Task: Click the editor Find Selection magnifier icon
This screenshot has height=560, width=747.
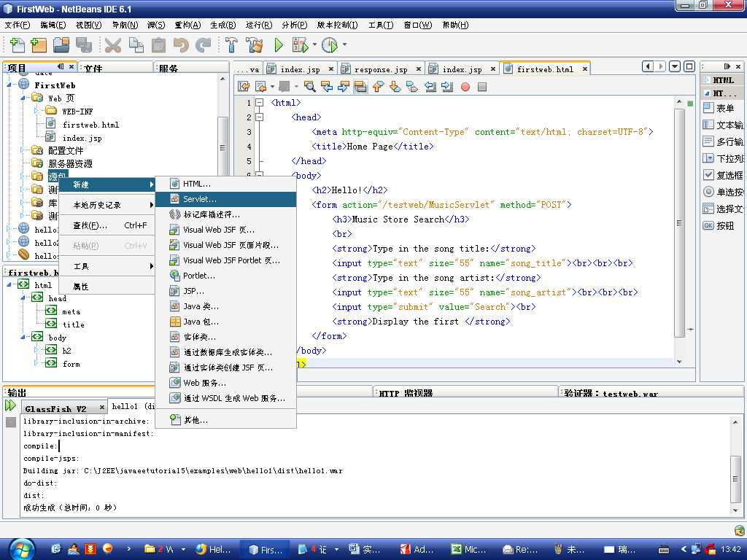Action: (x=309, y=87)
